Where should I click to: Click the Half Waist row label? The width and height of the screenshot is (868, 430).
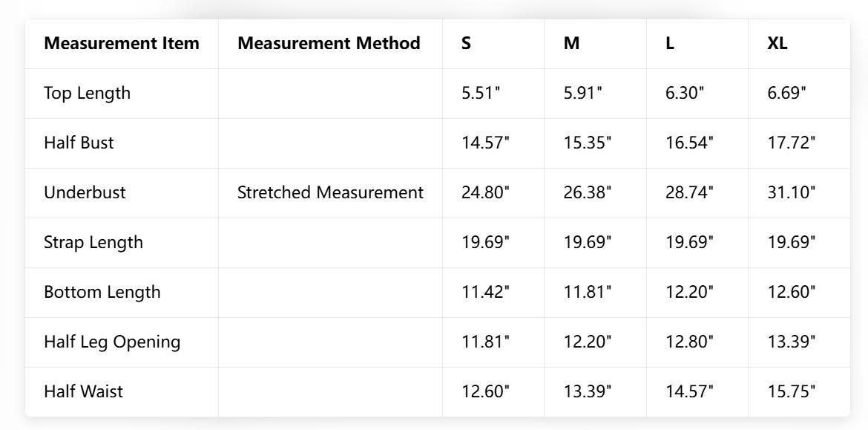point(83,391)
